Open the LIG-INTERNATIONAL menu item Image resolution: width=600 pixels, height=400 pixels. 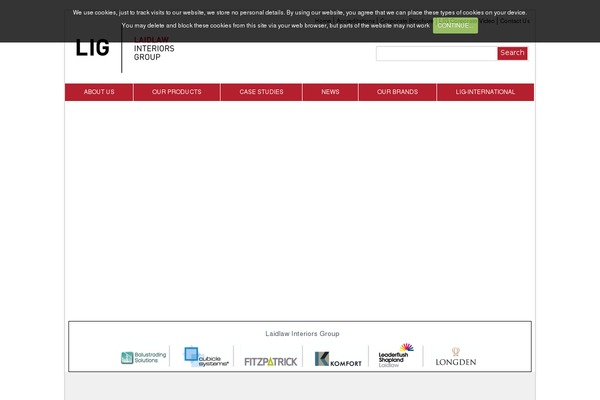point(485,92)
